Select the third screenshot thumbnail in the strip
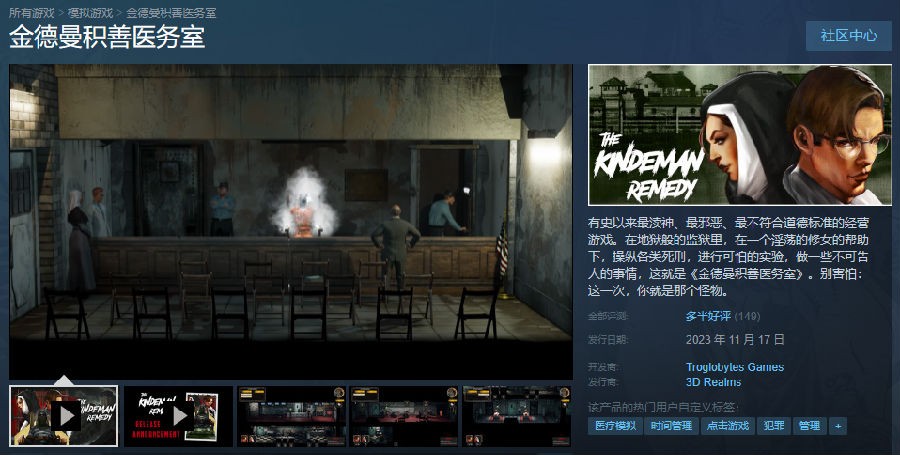Image resolution: width=900 pixels, height=455 pixels. [292, 416]
